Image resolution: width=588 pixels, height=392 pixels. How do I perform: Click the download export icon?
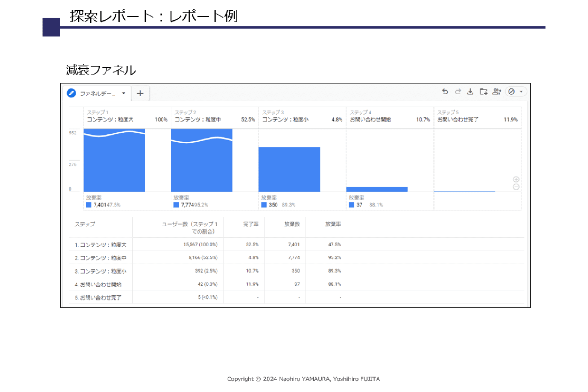470,91
